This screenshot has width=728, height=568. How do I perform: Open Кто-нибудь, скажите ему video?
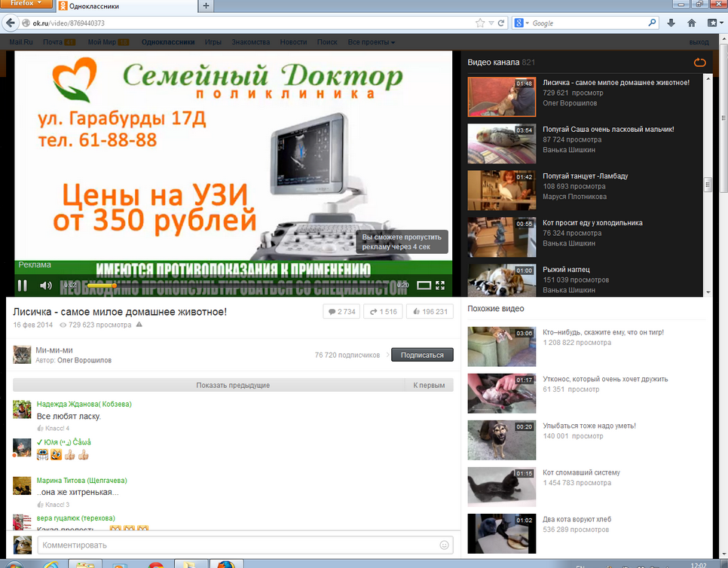(x=603, y=332)
